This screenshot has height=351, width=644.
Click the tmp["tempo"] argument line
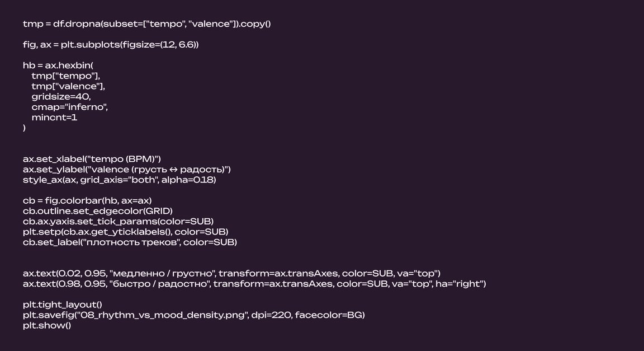[66, 76]
